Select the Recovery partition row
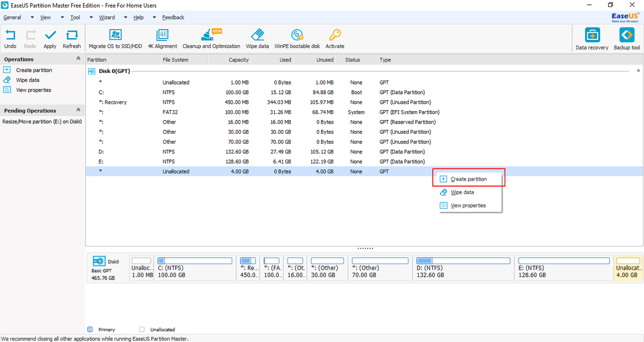The height and width of the screenshot is (342, 644). 364,102
